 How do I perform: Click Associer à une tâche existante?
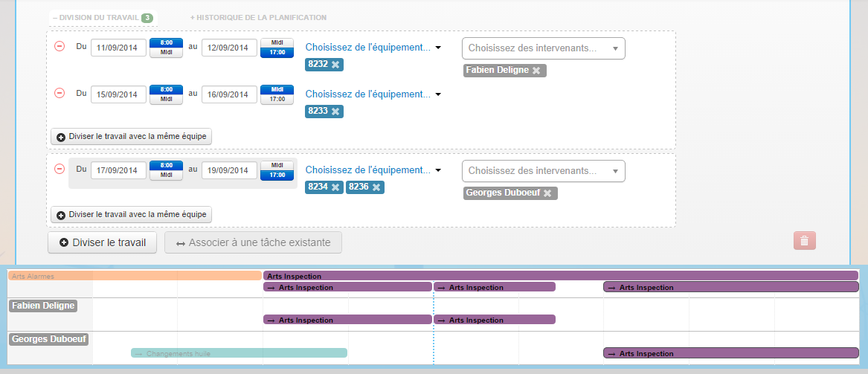coord(253,242)
